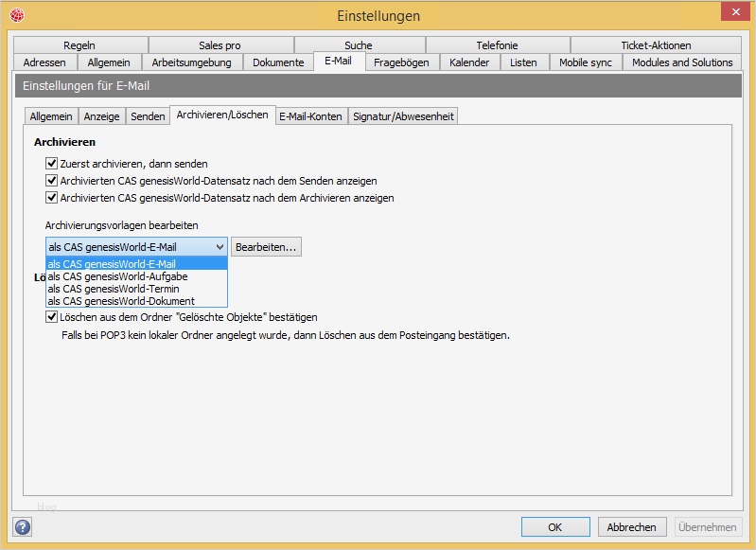Image resolution: width=756 pixels, height=550 pixels.
Task: Uncheck 'Datensatz nach dem Archivieren anzeigen'
Action: pos(52,197)
